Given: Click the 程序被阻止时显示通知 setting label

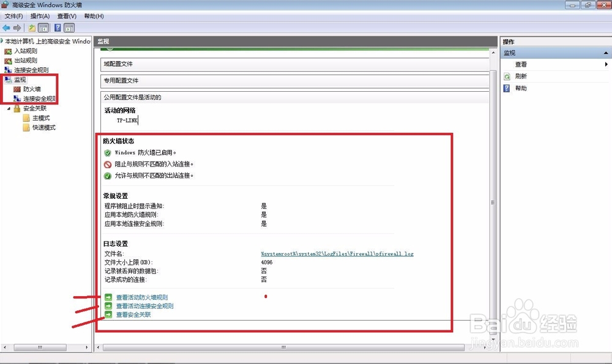Looking at the screenshot, I should [x=134, y=206].
